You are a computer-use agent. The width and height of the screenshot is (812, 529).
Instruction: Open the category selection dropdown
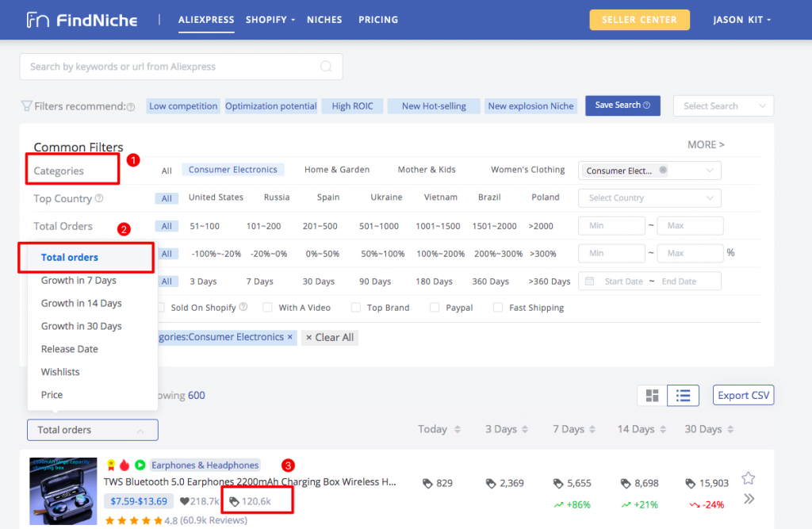click(x=649, y=171)
